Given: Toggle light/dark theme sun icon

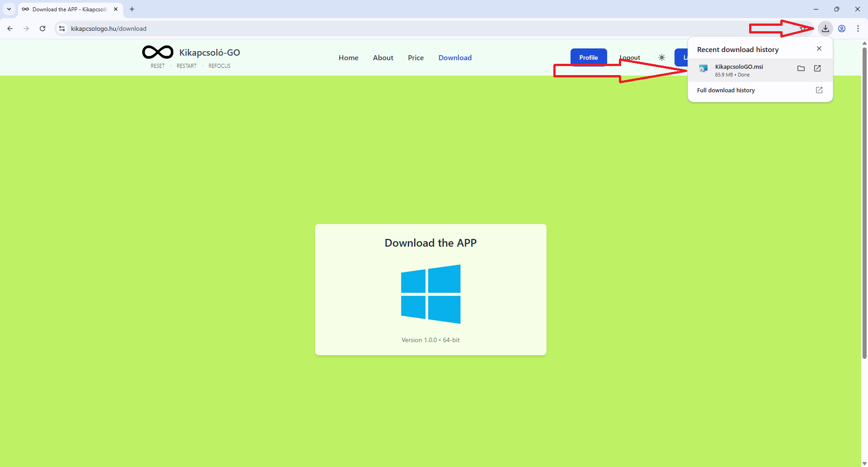Looking at the screenshot, I should pyautogui.click(x=661, y=57).
